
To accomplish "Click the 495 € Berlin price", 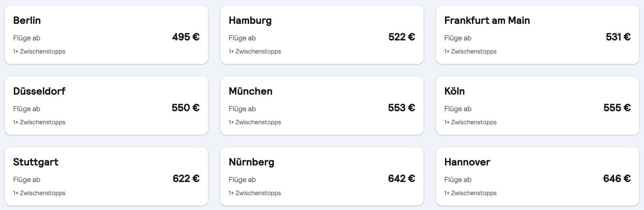I will point(186,37).
